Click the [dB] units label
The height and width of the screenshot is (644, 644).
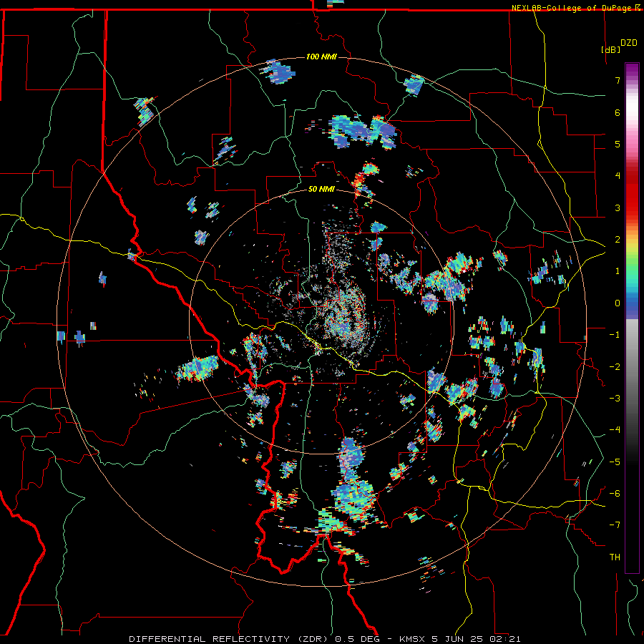611,49
